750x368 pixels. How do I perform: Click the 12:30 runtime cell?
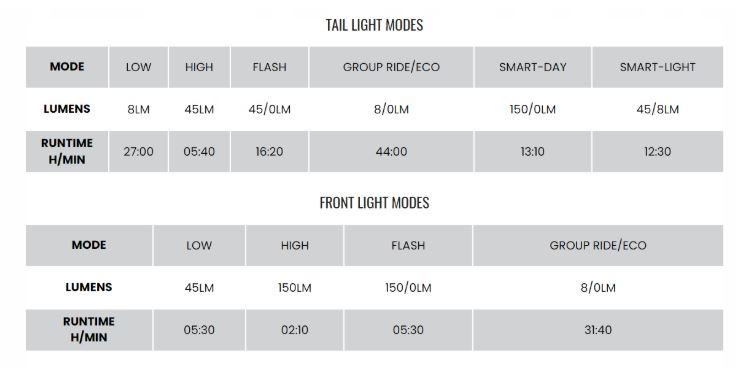coord(658,152)
